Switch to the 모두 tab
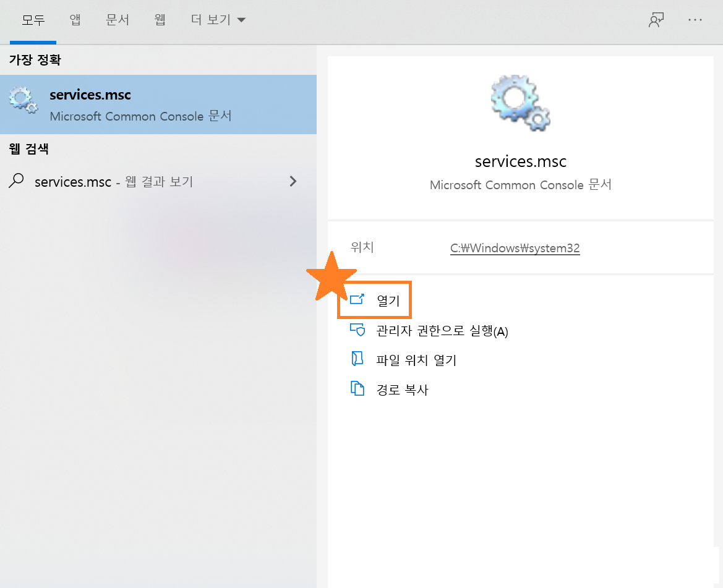 tap(33, 20)
